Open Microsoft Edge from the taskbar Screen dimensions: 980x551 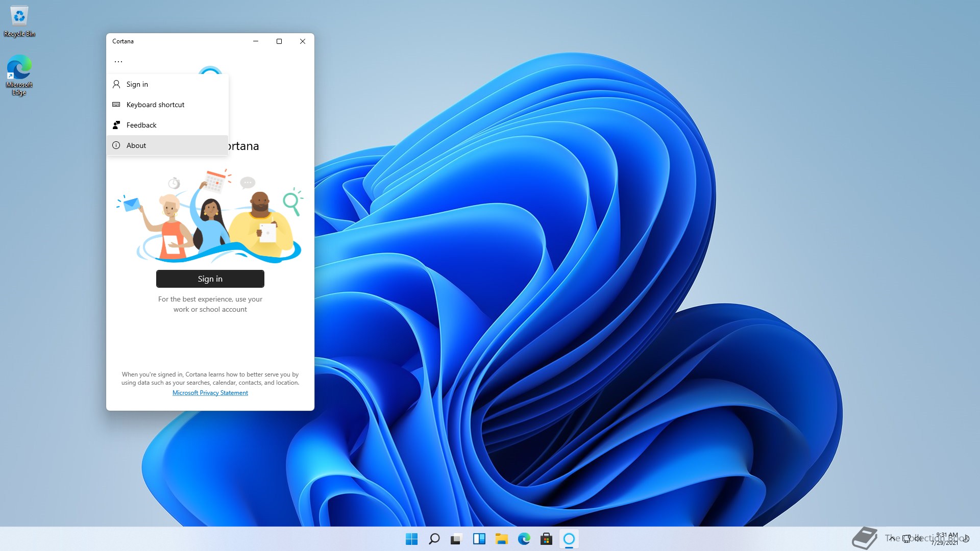coord(524,539)
